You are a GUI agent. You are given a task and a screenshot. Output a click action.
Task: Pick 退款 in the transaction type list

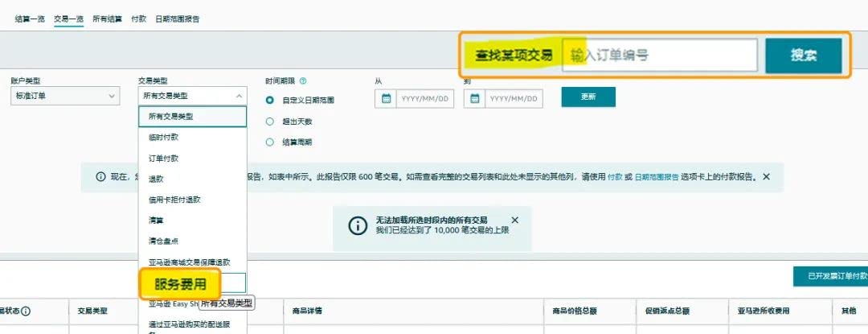pyautogui.click(x=156, y=179)
